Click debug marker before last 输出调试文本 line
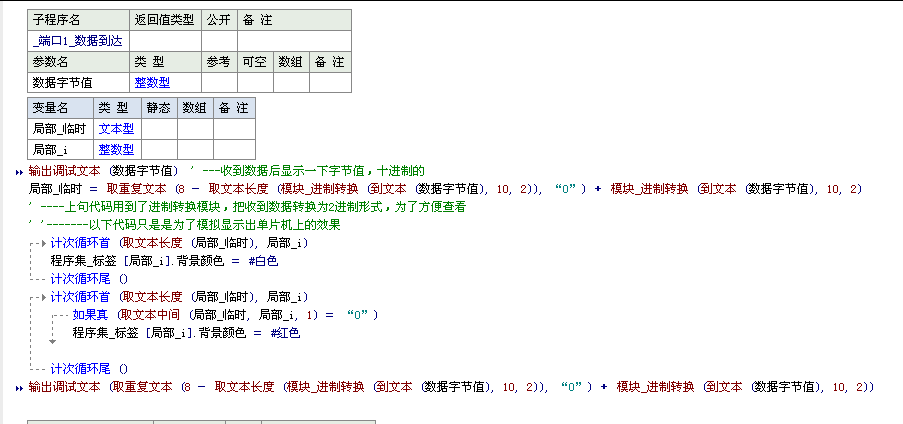Screen dimensions: 903x424 pos(19,387)
